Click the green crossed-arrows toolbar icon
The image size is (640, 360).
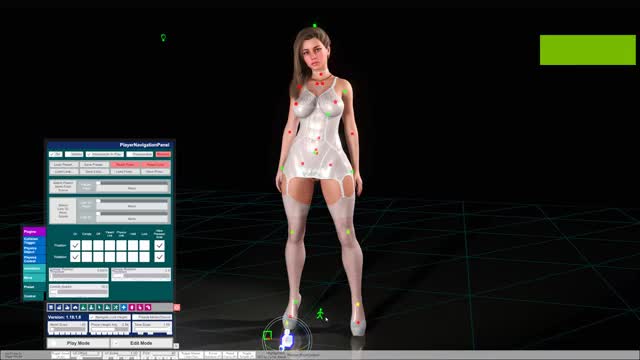(x=116, y=307)
